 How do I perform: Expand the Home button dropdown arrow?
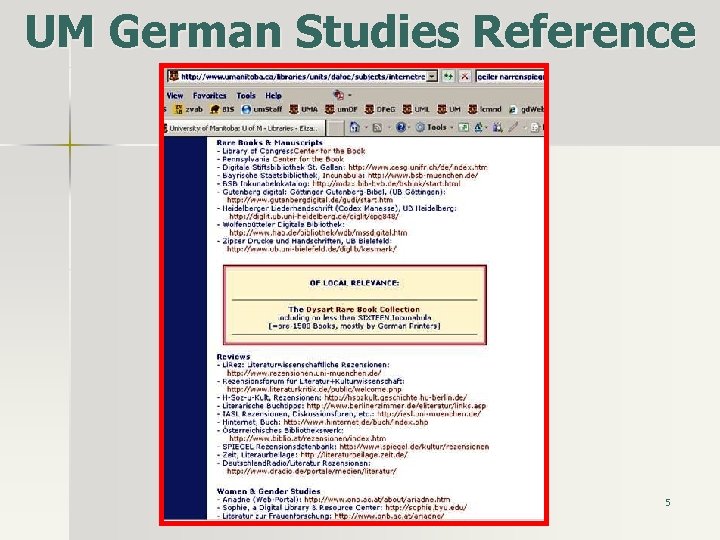[x=366, y=128]
